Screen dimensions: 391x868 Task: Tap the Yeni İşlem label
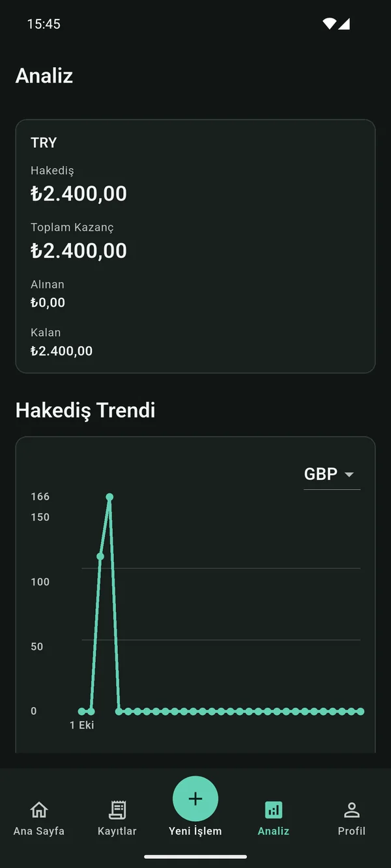point(195,831)
